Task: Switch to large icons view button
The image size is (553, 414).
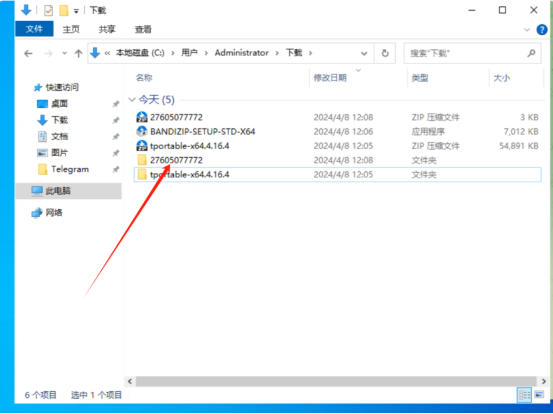Action: coord(539,394)
